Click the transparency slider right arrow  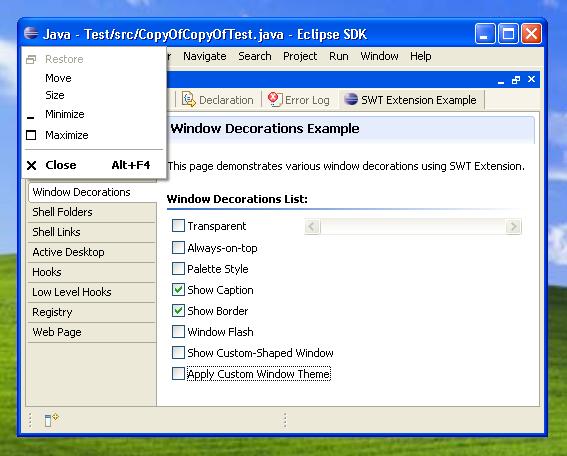[x=513, y=227]
